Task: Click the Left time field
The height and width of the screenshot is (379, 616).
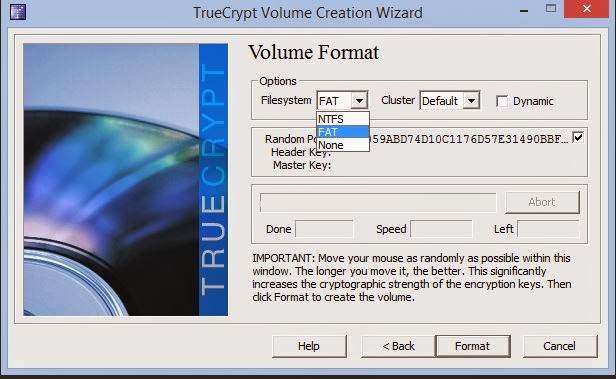Action: [x=548, y=229]
